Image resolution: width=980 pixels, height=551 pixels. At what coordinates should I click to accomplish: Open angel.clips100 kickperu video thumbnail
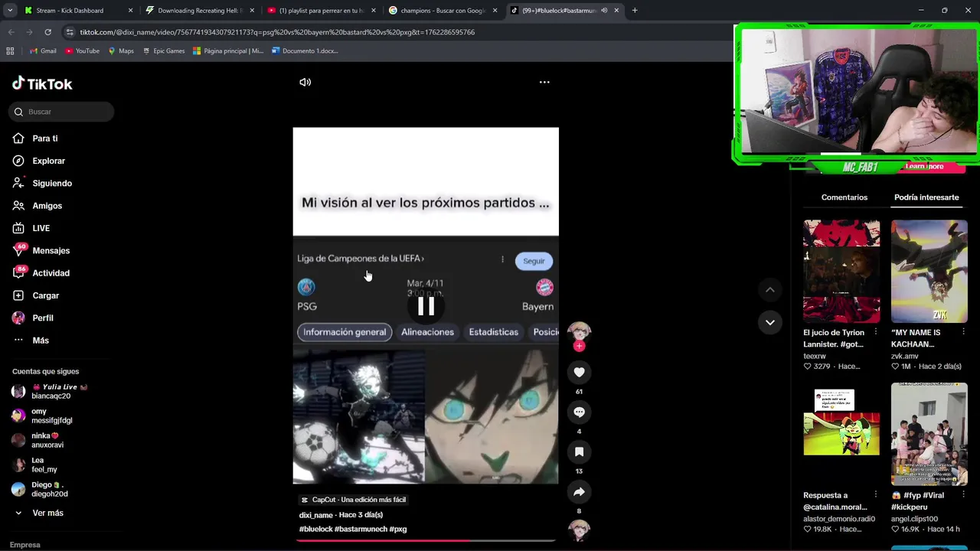(x=929, y=434)
